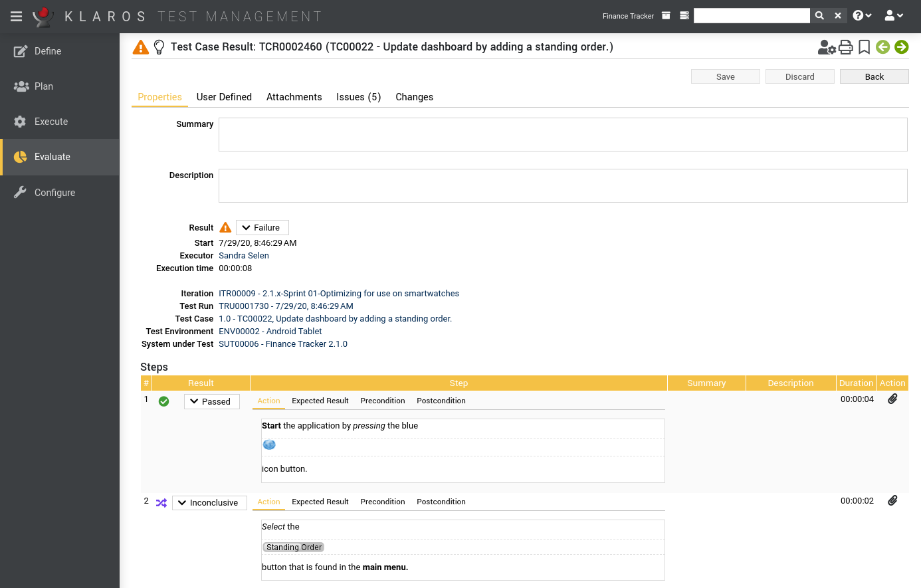921x588 pixels.
Task: Click the lightbulb icon in the header
Action: point(157,47)
